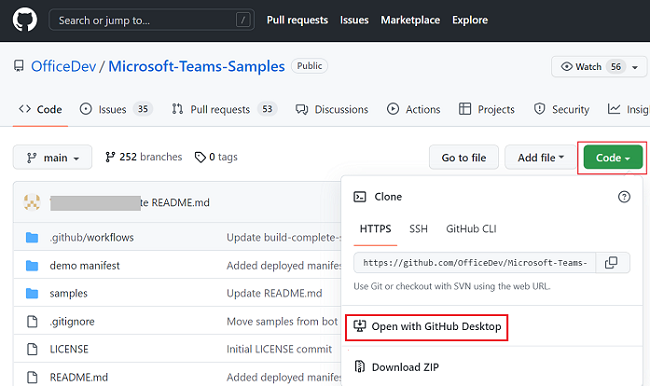Open the Projects tab

[487, 109]
